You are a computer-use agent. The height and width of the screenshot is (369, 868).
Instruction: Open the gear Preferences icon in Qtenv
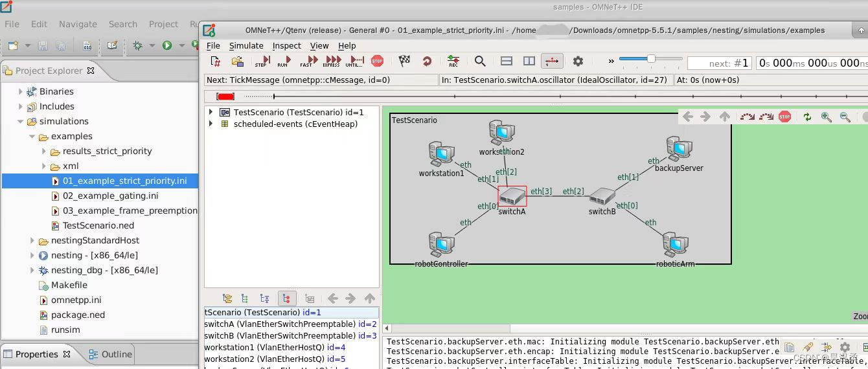[x=578, y=61]
